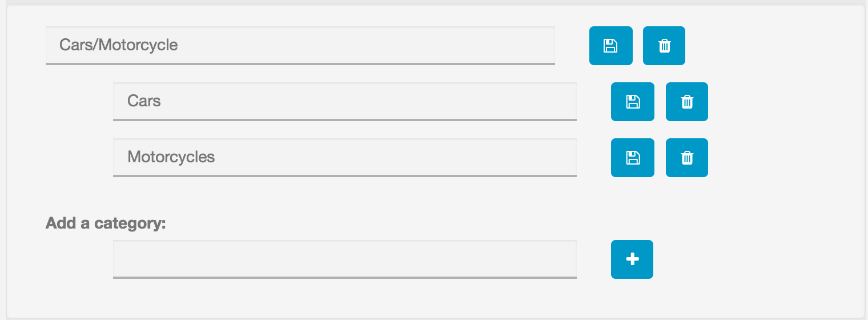Save the Motorcycles subcategory
The height and width of the screenshot is (320, 868).
click(x=632, y=158)
